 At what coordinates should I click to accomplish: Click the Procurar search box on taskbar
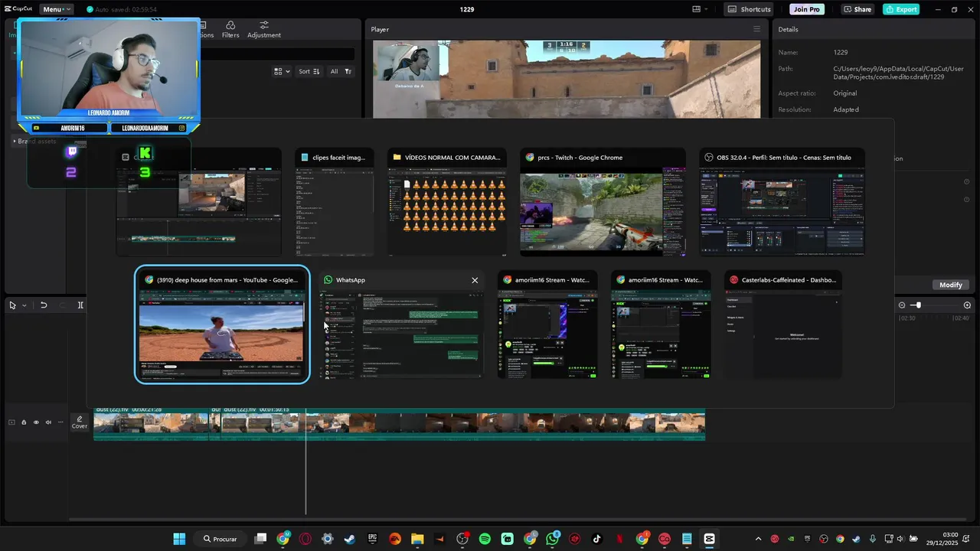coord(220,539)
